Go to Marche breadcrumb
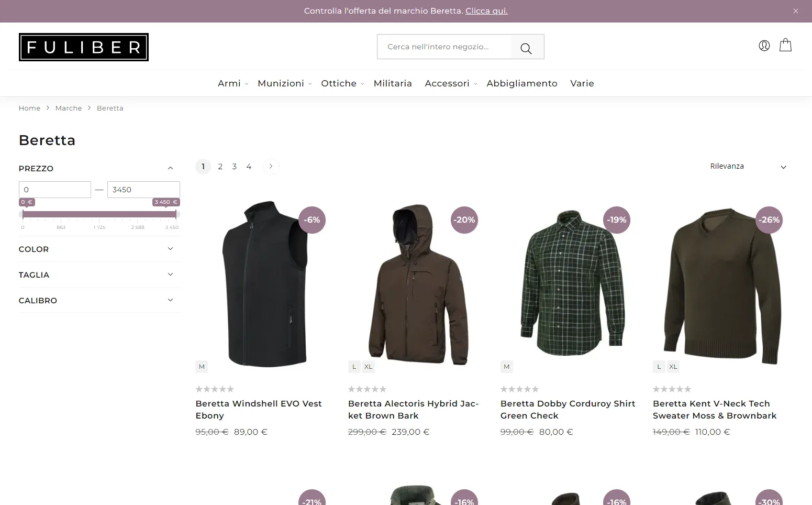812x505 pixels. pyautogui.click(x=69, y=108)
